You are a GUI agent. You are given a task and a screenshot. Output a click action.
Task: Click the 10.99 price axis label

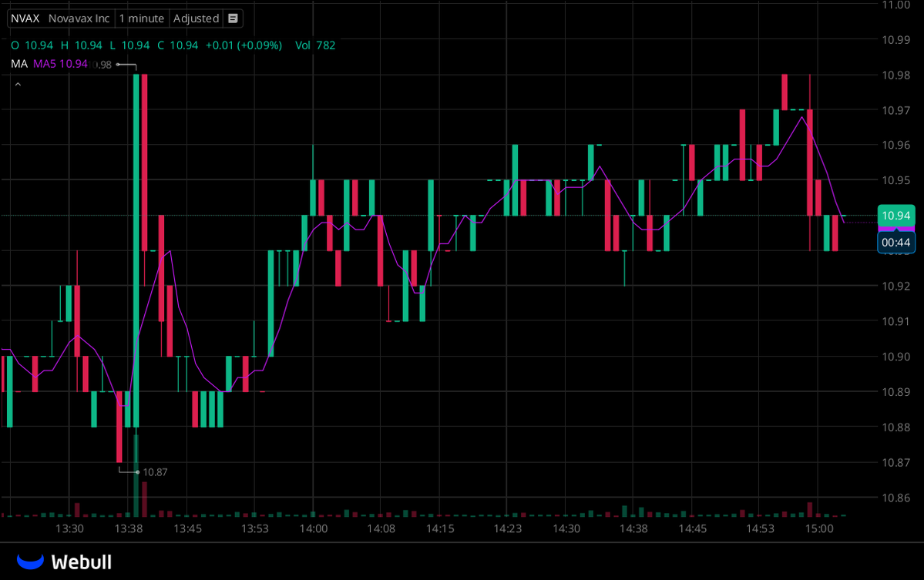coord(895,40)
